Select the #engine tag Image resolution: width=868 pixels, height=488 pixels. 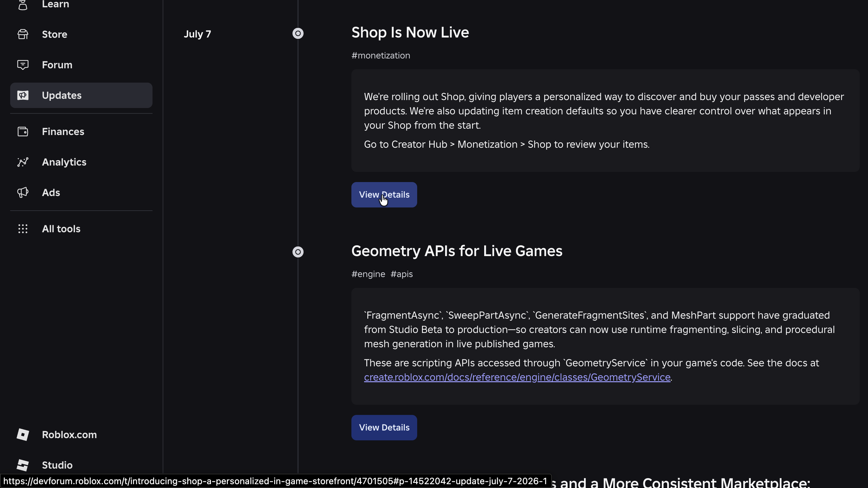pos(368,274)
